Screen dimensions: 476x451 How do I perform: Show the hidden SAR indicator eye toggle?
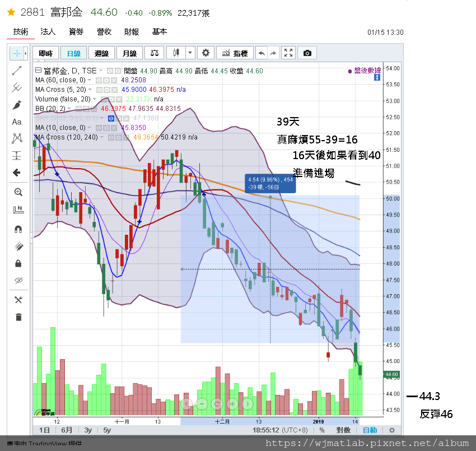pyautogui.click(x=111, y=118)
